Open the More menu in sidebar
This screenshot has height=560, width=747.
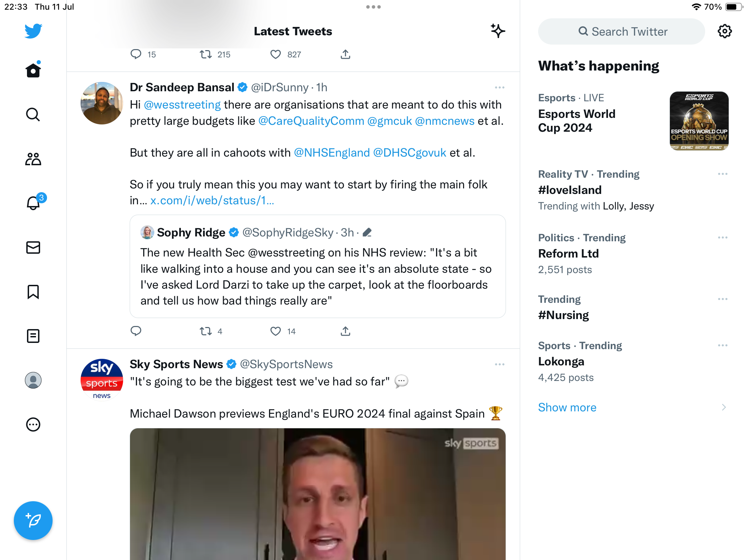click(x=33, y=424)
